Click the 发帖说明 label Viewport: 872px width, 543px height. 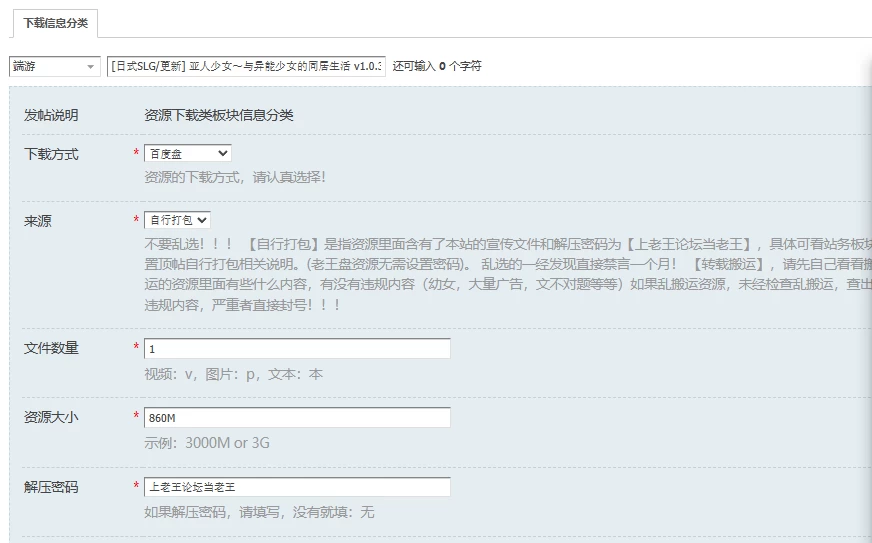[51, 116]
